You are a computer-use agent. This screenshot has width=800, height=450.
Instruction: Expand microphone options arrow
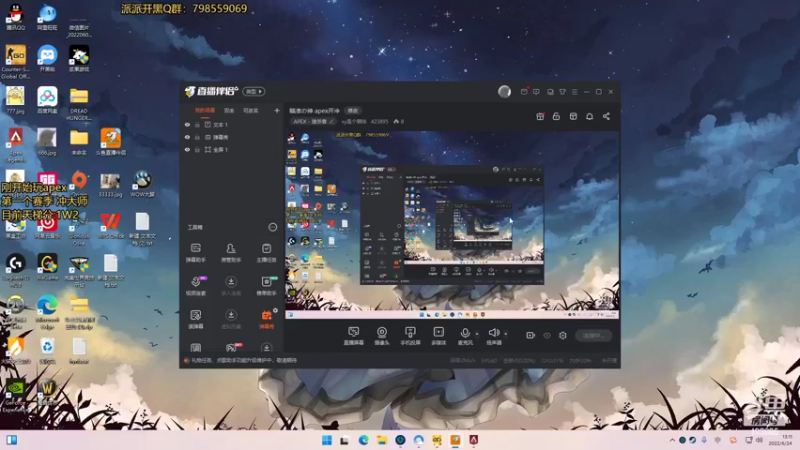tap(477, 334)
